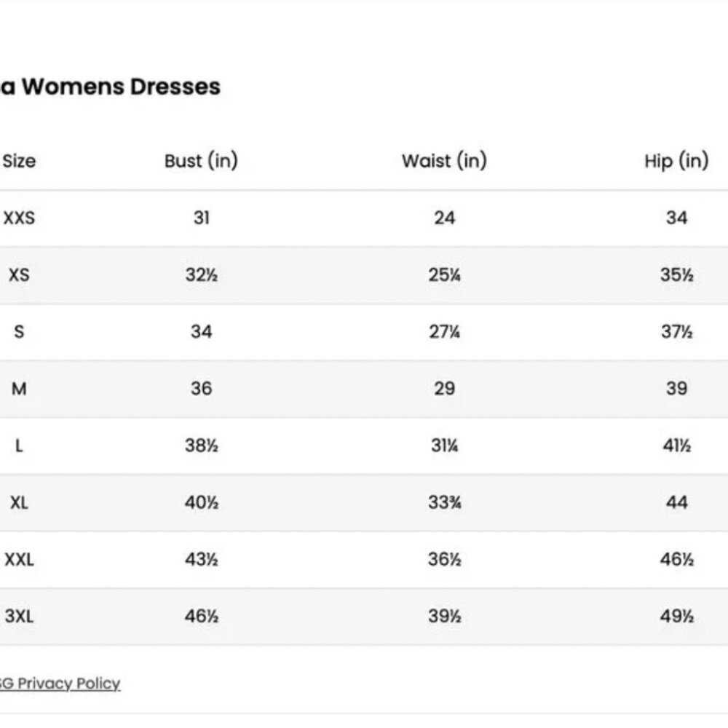The height and width of the screenshot is (728, 728).
Task: Click the L bust value 38½
Action: coord(202,446)
